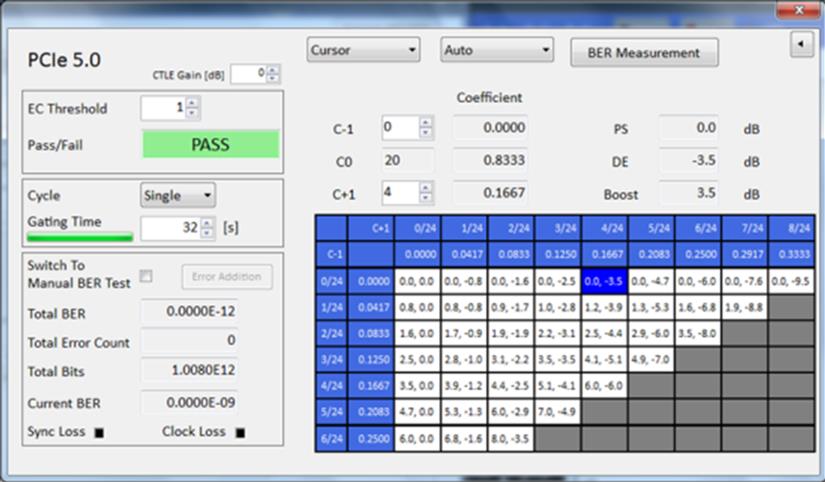
Task: Enable Switch To Manual BER Test checkbox
Action: pos(146,276)
